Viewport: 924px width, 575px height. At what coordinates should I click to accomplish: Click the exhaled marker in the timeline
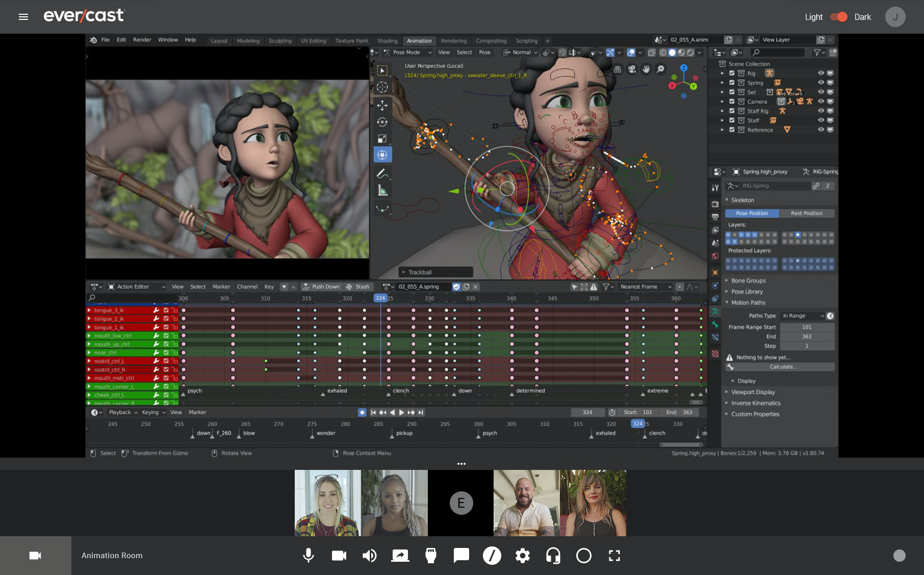[x=605, y=433]
